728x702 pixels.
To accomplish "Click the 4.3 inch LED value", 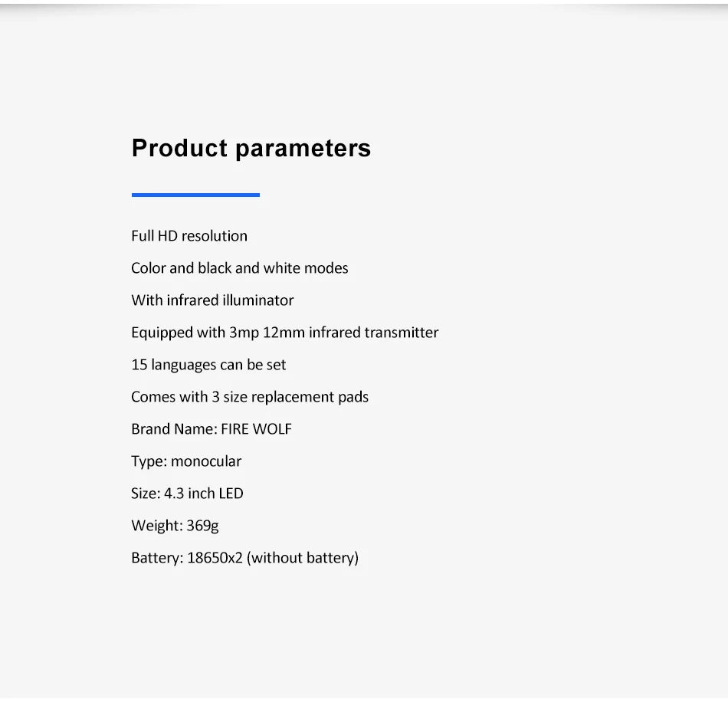I will coord(204,494).
